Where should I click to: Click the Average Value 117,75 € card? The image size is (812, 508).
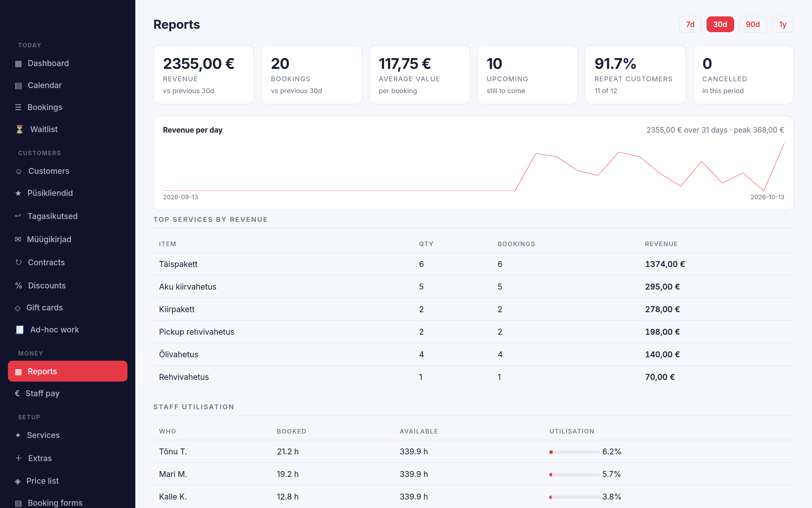point(420,75)
